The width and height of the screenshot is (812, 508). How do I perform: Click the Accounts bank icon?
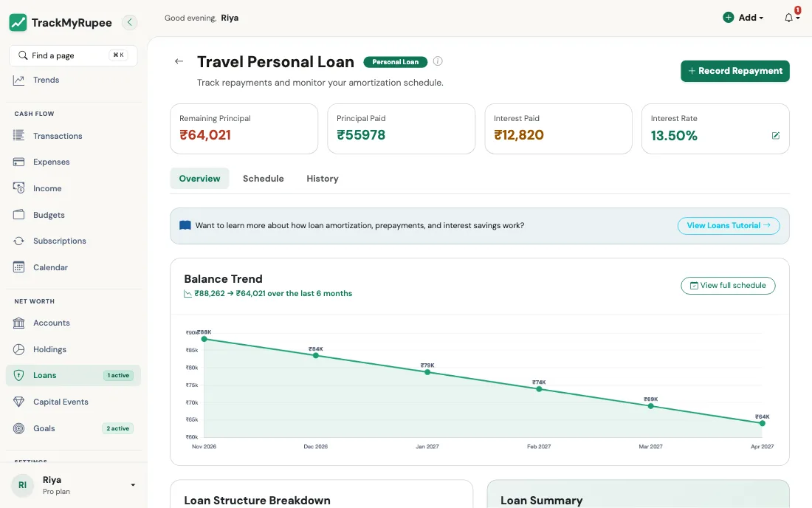coord(18,323)
